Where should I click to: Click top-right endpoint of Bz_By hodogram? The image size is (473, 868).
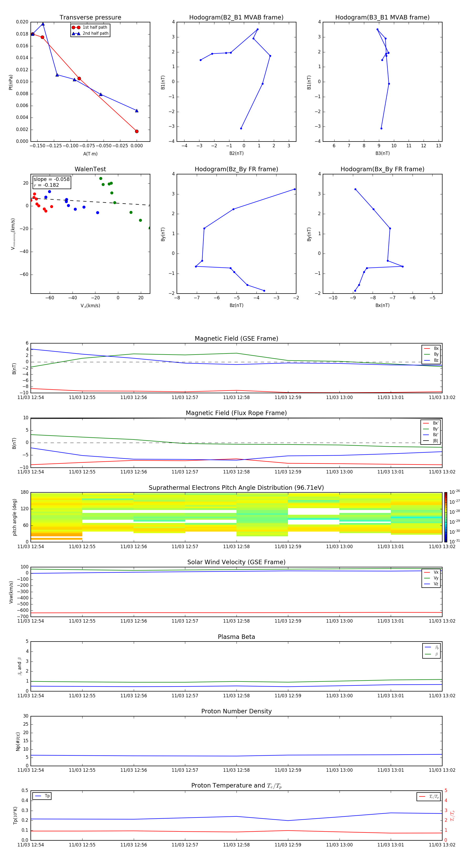[295, 189]
